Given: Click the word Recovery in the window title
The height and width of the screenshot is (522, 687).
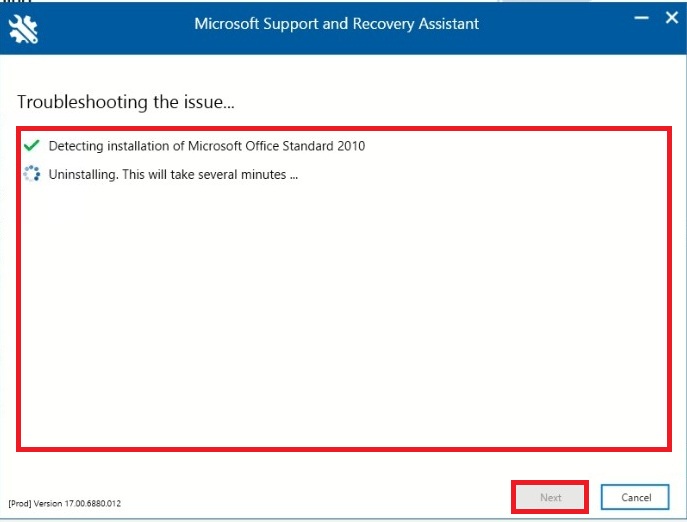Looking at the screenshot, I should [x=375, y=23].
